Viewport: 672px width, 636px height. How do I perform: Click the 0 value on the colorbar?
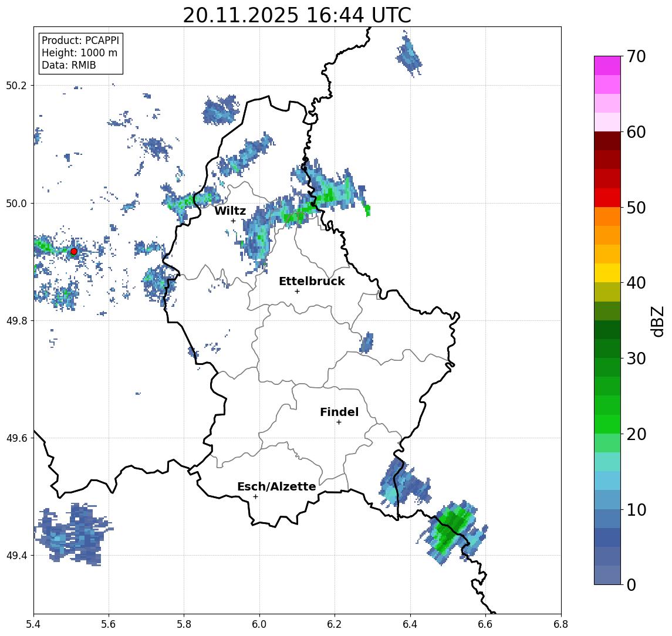click(x=632, y=585)
